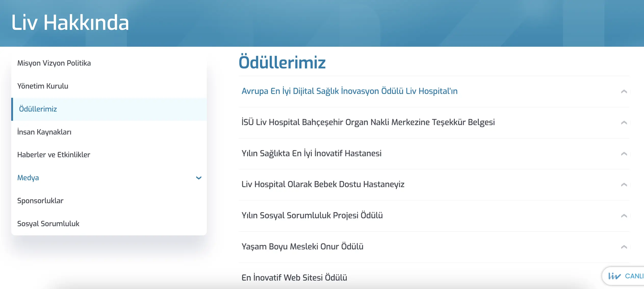Open Sponsorluklar page
The height and width of the screenshot is (289, 644).
coord(40,201)
